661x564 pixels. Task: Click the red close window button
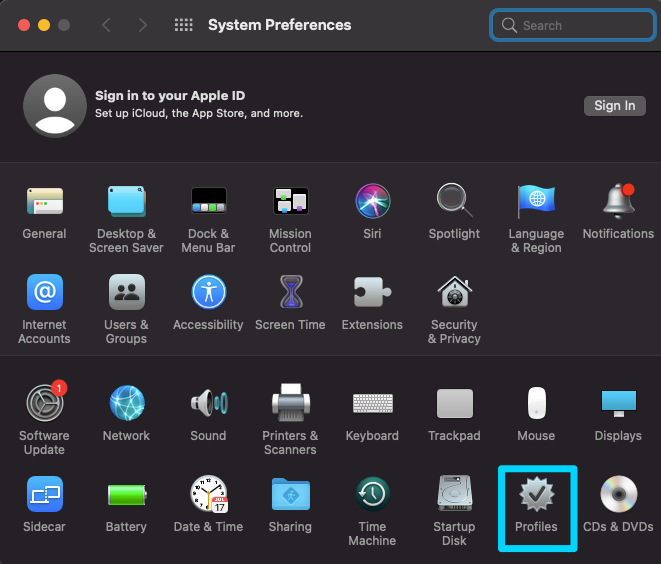pos(24,25)
